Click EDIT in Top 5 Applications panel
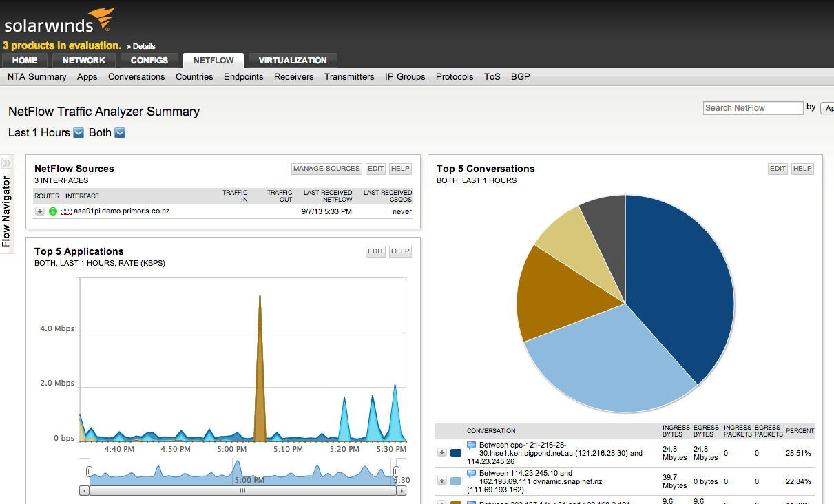Screen dimensions: 834x504 (375, 251)
